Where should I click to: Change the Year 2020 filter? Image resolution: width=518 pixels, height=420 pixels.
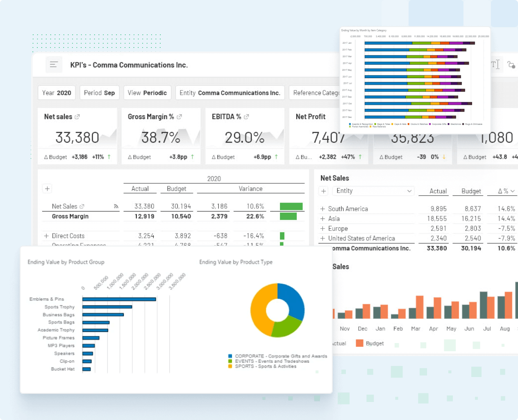[x=57, y=93]
